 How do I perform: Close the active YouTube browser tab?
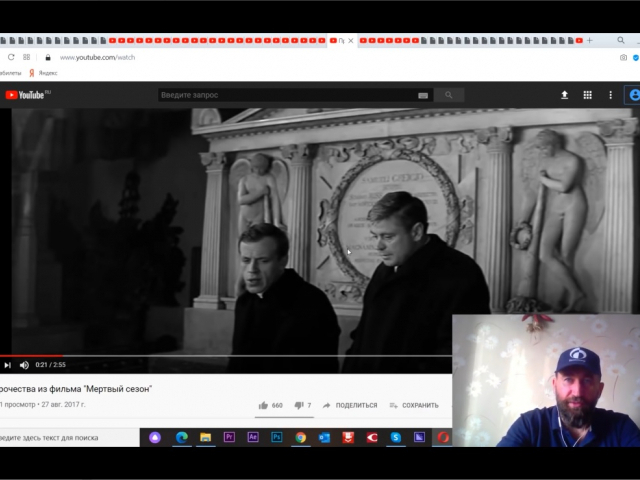(351, 40)
